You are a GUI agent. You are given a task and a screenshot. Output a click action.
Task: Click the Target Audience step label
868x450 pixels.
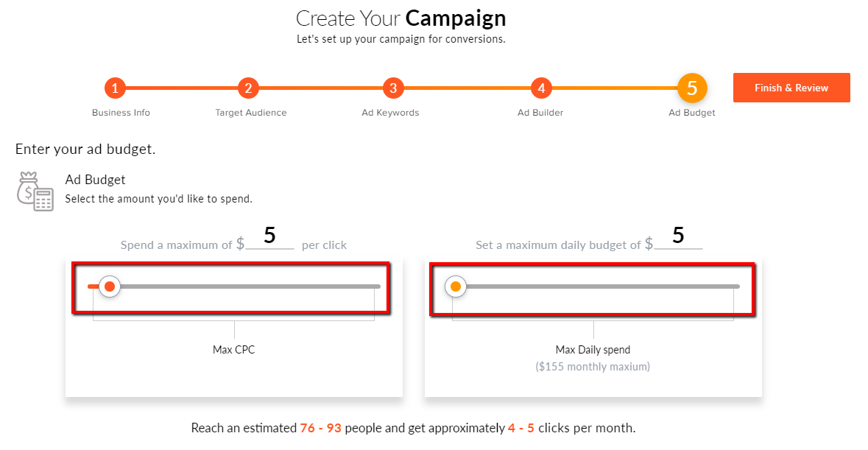pos(251,113)
